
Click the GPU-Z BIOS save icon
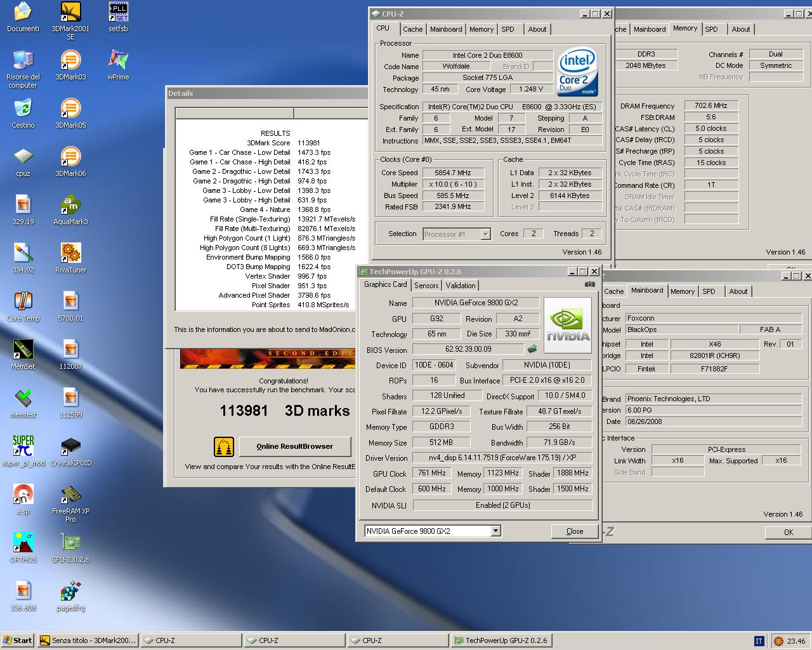[x=532, y=348]
